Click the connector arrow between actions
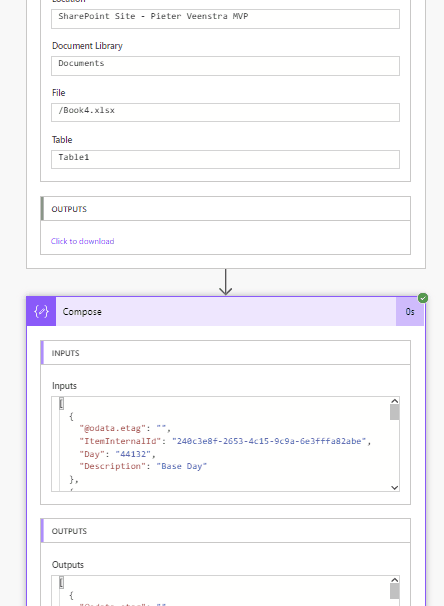 pos(226,282)
